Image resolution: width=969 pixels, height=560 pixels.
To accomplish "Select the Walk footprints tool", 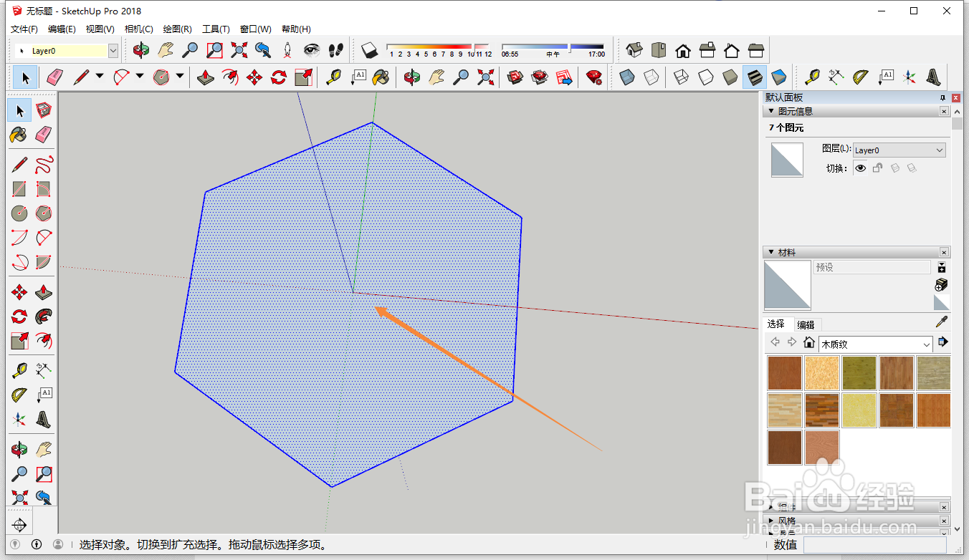I will click(335, 50).
